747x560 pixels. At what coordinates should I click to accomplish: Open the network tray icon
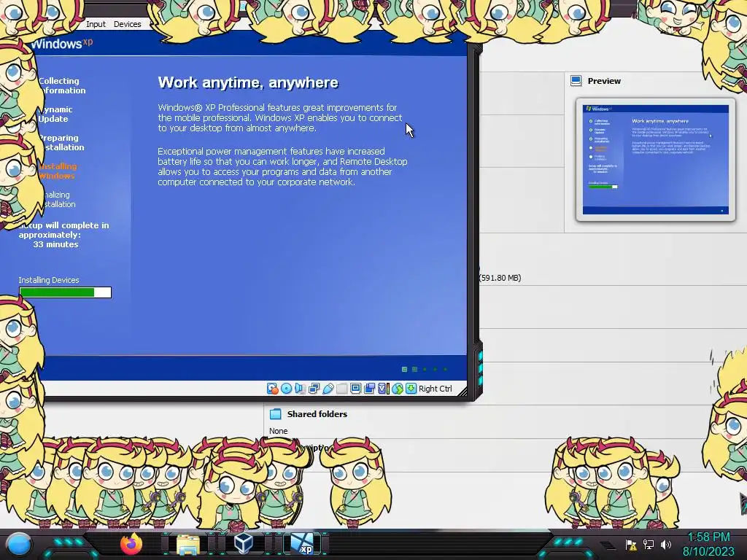(x=649, y=544)
